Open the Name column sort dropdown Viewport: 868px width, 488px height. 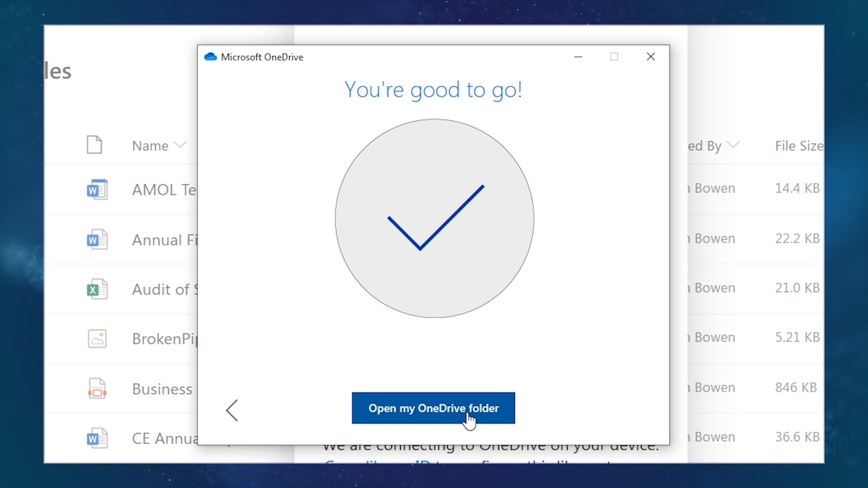pyautogui.click(x=180, y=145)
